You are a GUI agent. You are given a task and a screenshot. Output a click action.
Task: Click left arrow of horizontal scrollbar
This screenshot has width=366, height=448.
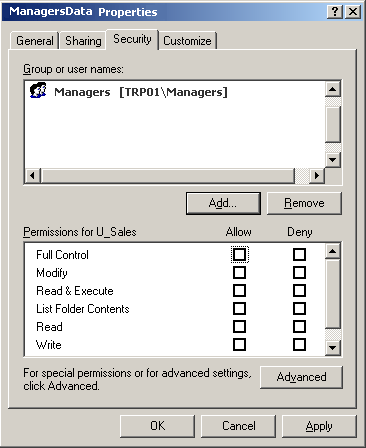coord(33,175)
